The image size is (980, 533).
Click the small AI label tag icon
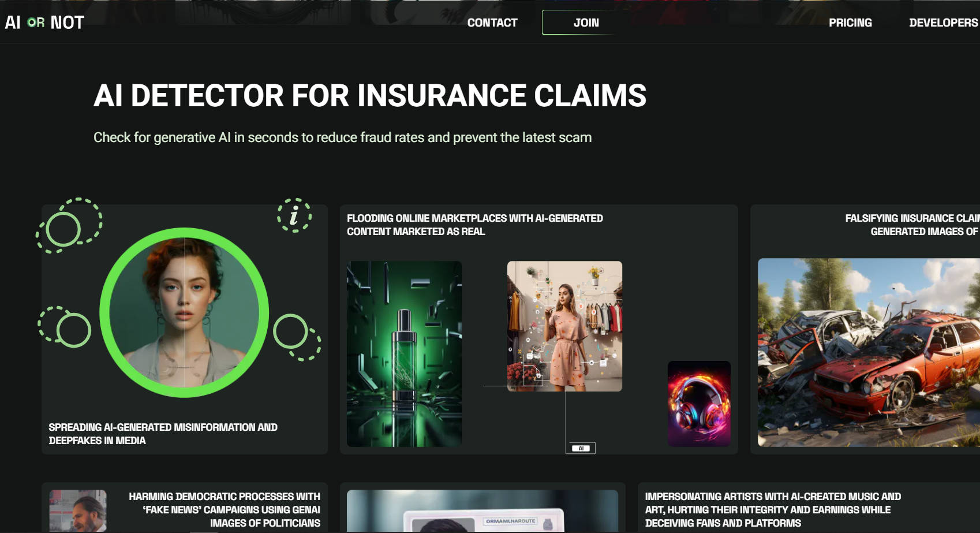coord(581,448)
